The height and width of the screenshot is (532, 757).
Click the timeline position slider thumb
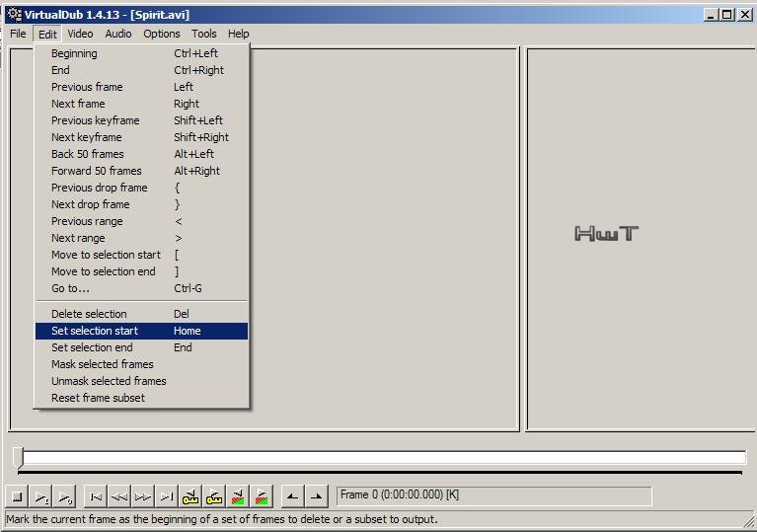pos(18,457)
